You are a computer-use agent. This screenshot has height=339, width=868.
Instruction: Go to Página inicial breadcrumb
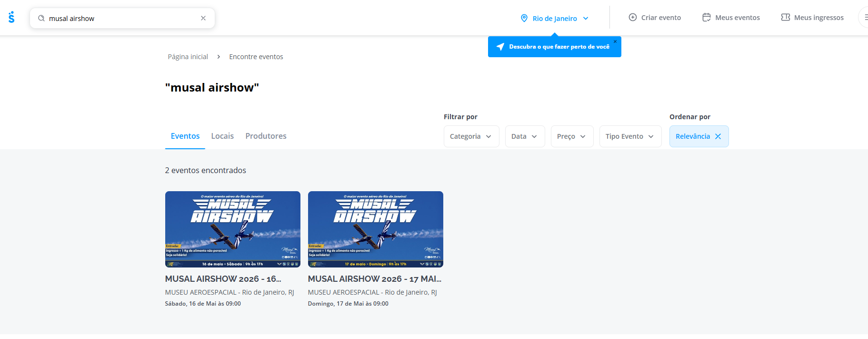pos(188,57)
